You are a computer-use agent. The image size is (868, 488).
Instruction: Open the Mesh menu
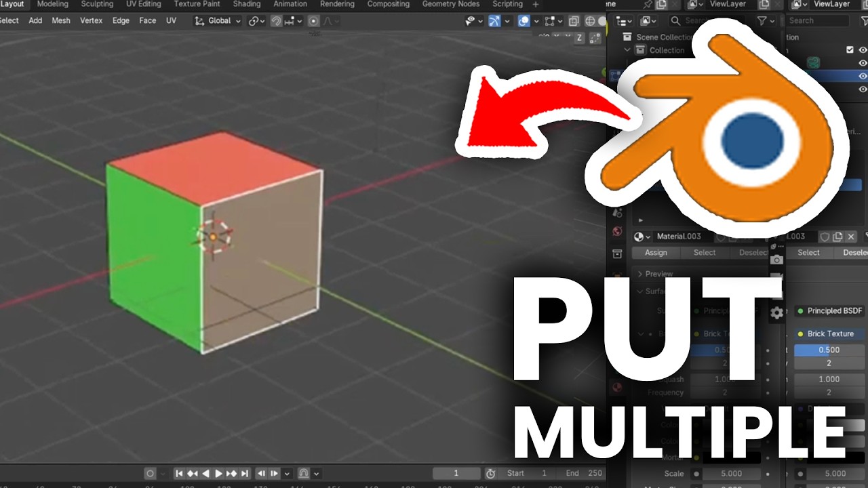click(61, 21)
